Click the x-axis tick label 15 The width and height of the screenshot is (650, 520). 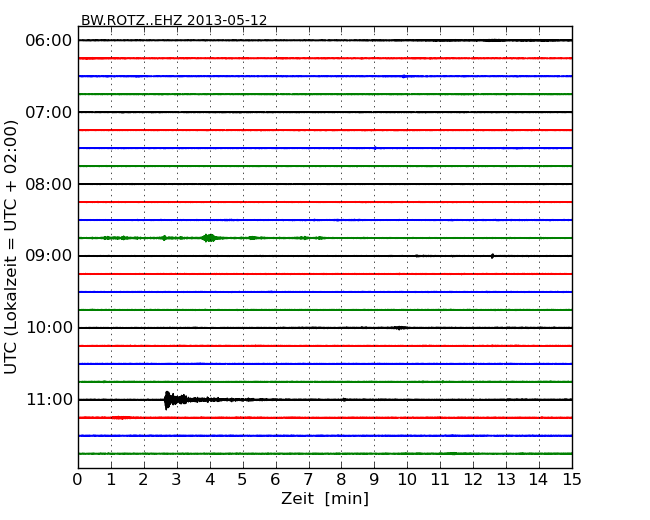(572, 480)
